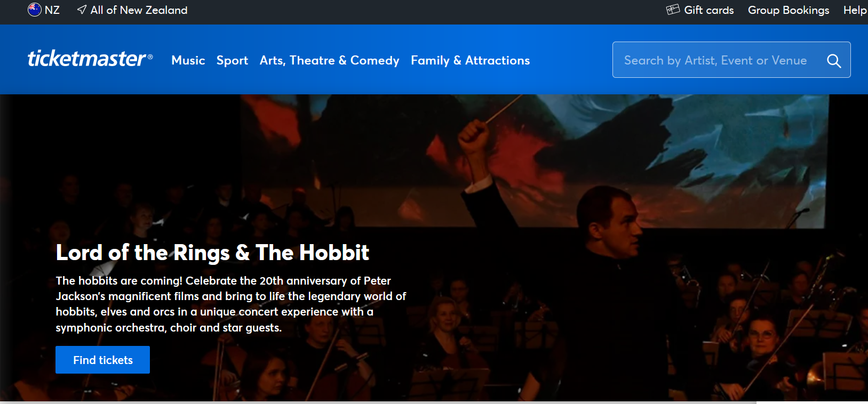Screen dimensions: 868x404
Task: Click the New Zealand flag icon
Action: click(35, 10)
